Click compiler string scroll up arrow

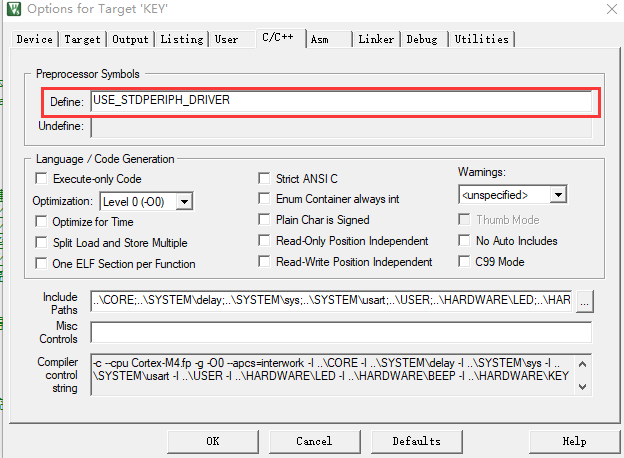(583, 364)
